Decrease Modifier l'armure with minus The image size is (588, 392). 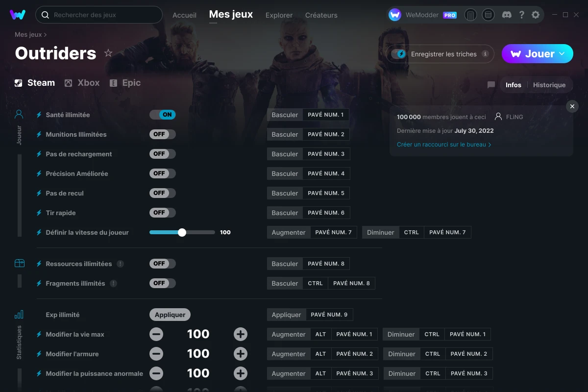(x=156, y=354)
